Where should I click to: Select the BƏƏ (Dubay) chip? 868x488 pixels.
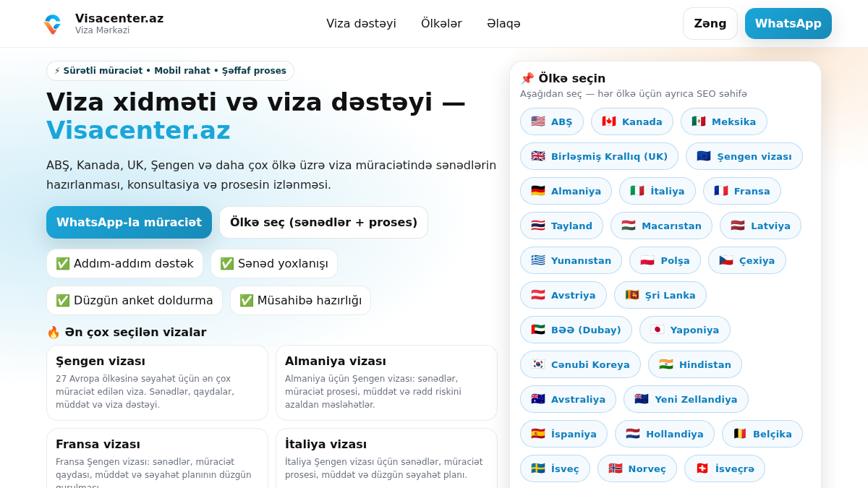coord(576,330)
